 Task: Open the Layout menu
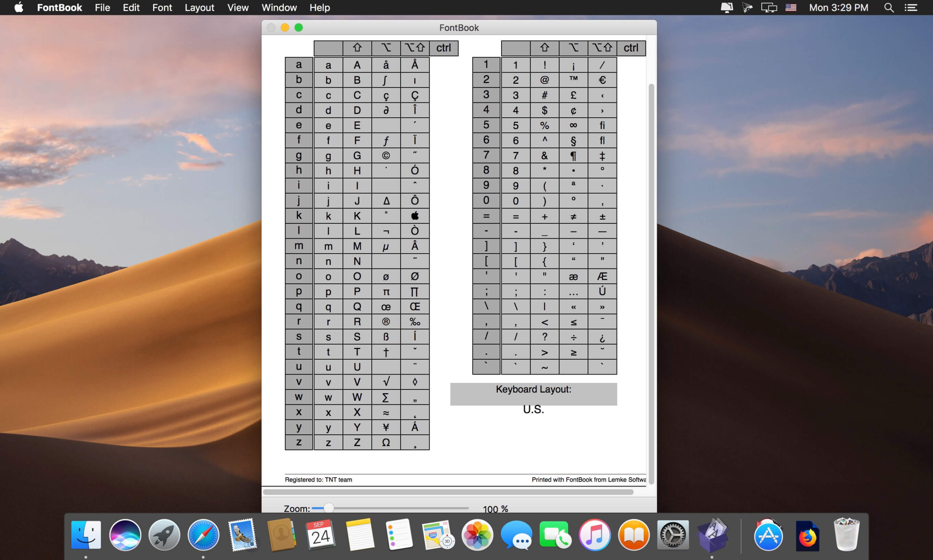coord(199,8)
